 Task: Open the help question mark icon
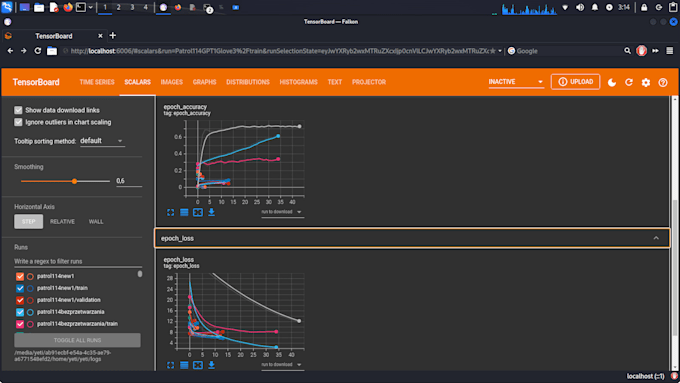tap(663, 82)
